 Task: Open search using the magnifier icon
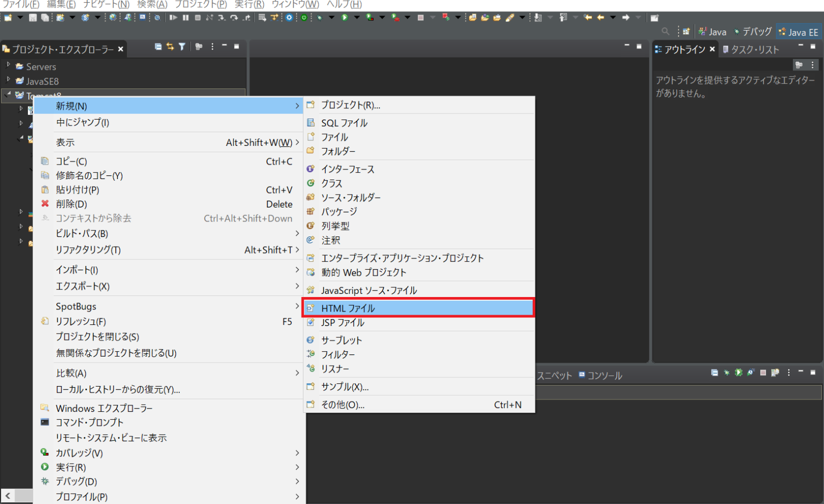(665, 32)
